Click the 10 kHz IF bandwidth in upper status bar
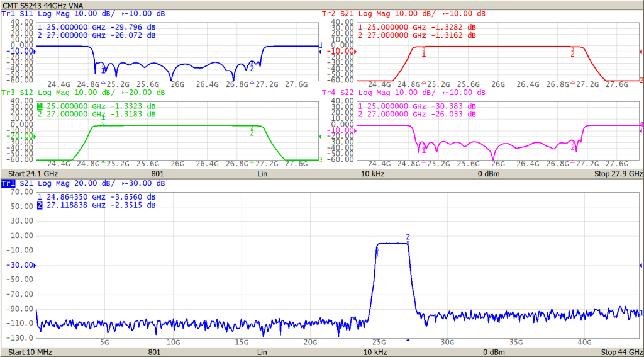Viewport: 644px width, 357px height. pyautogui.click(x=371, y=173)
